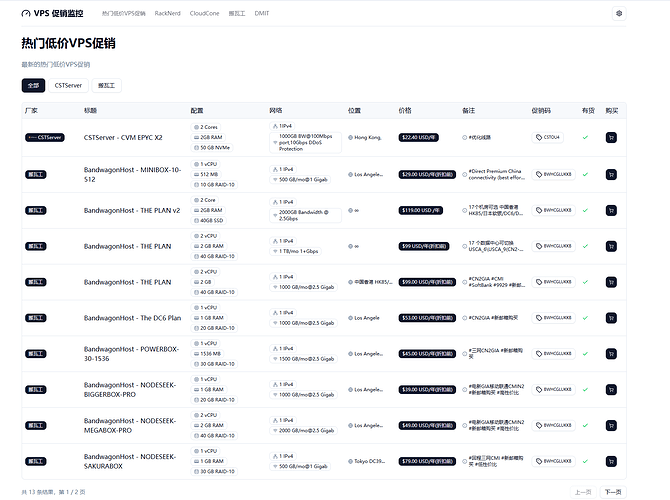Open 热门低价VPS促销 nav item

[123, 13]
